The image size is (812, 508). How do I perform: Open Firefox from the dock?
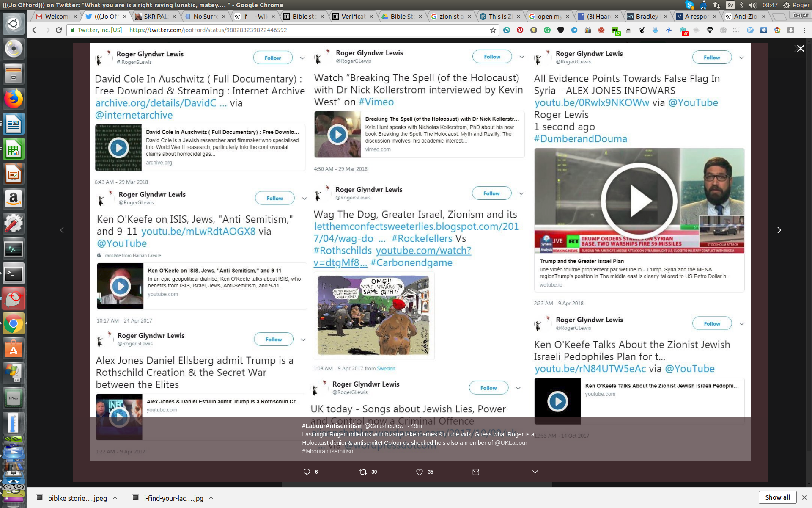tap(14, 99)
